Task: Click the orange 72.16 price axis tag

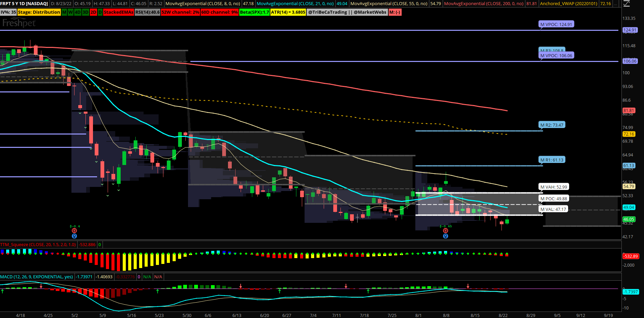Action: tap(629, 134)
